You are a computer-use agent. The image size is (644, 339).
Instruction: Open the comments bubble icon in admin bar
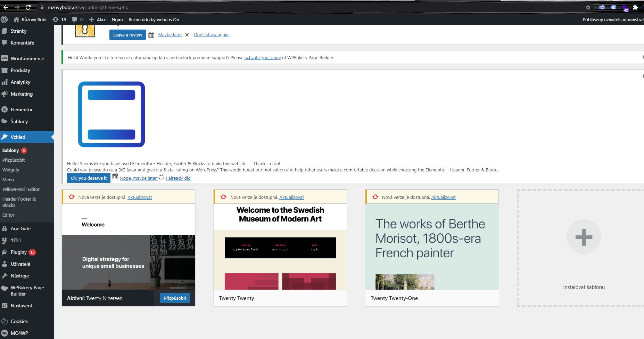pos(74,19)
